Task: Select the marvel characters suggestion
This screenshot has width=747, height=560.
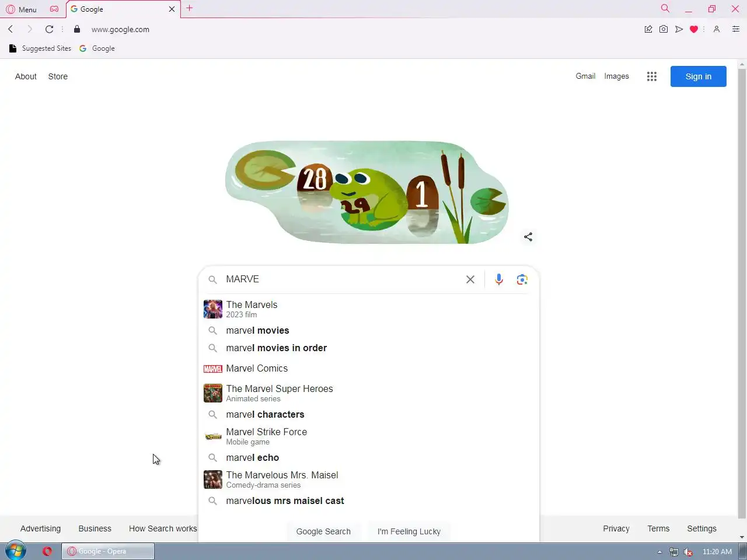Action: click(x=369, y=414)
